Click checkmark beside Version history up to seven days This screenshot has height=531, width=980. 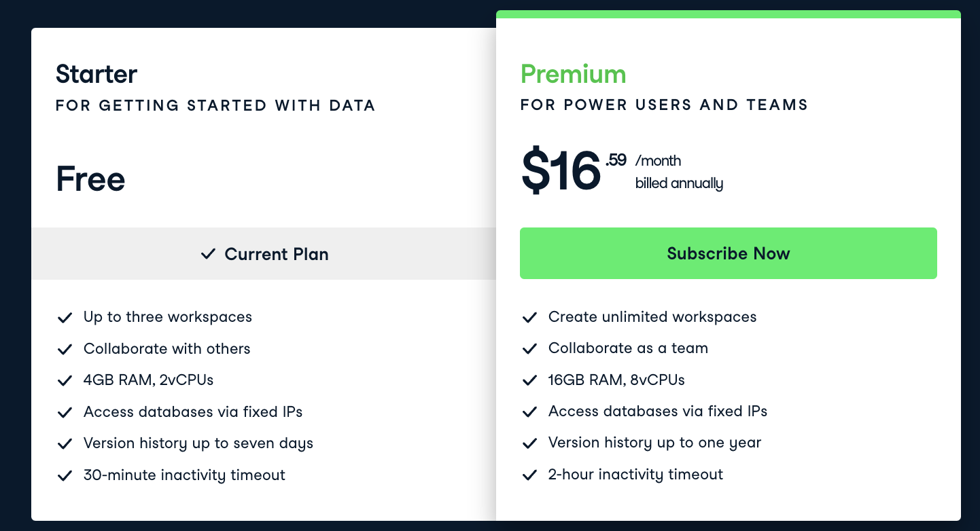pos(65,443)
